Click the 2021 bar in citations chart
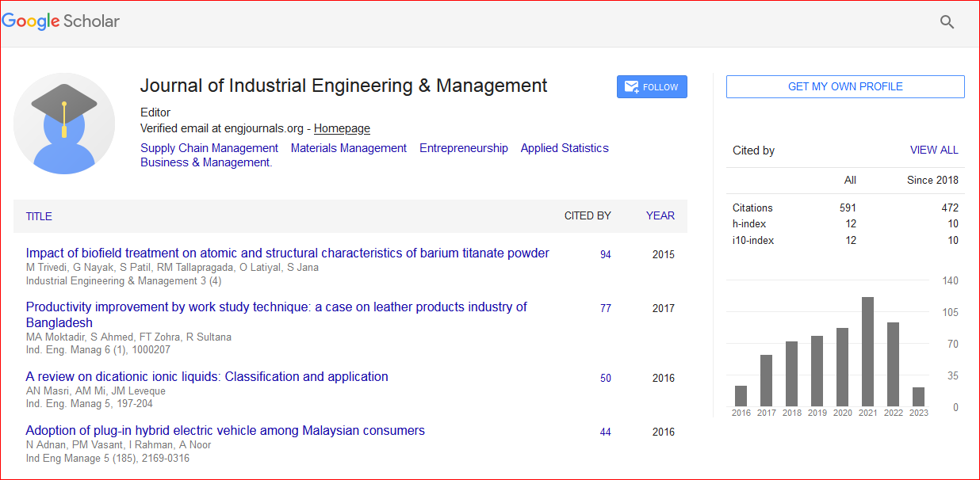Screen dimensions: 980x480 867,352
